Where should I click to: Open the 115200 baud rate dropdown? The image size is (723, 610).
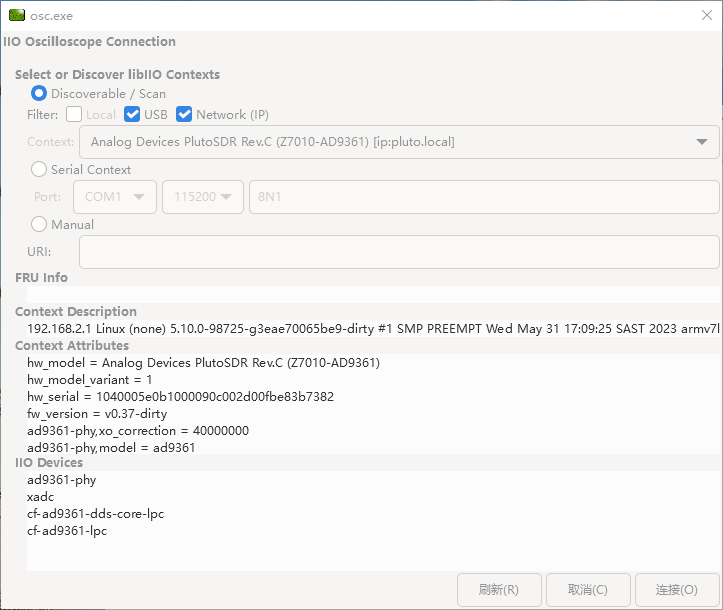(203, 197)
